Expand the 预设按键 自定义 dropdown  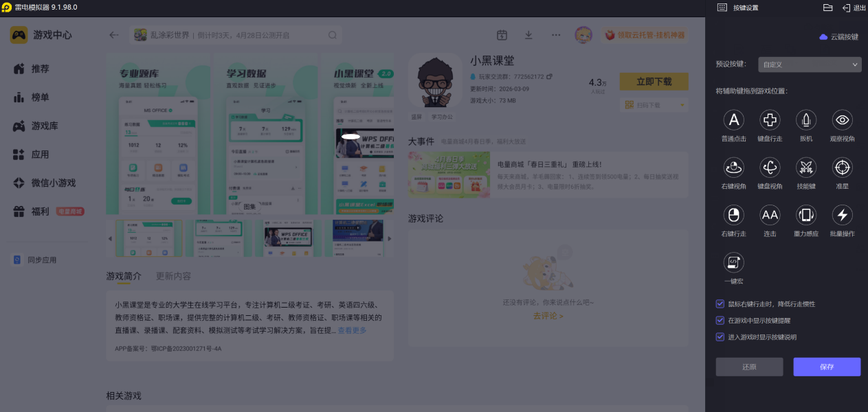click(x=810, y=65)
